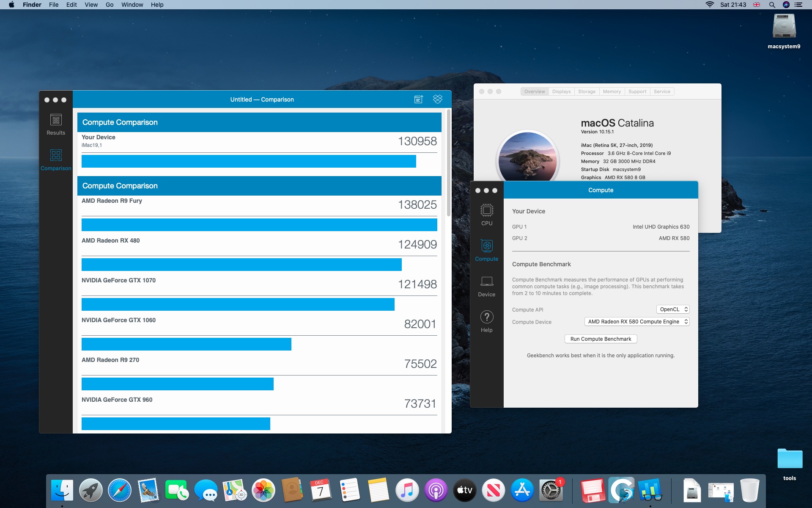The image size is (812, 508).
Task: Click the upload results icon in title bar
Action: [418, 99]
